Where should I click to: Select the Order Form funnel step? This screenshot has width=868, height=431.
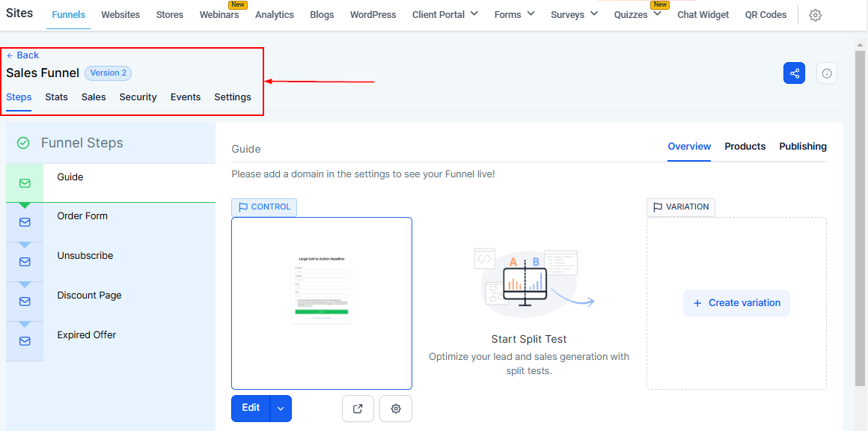[x=111, y=222]
